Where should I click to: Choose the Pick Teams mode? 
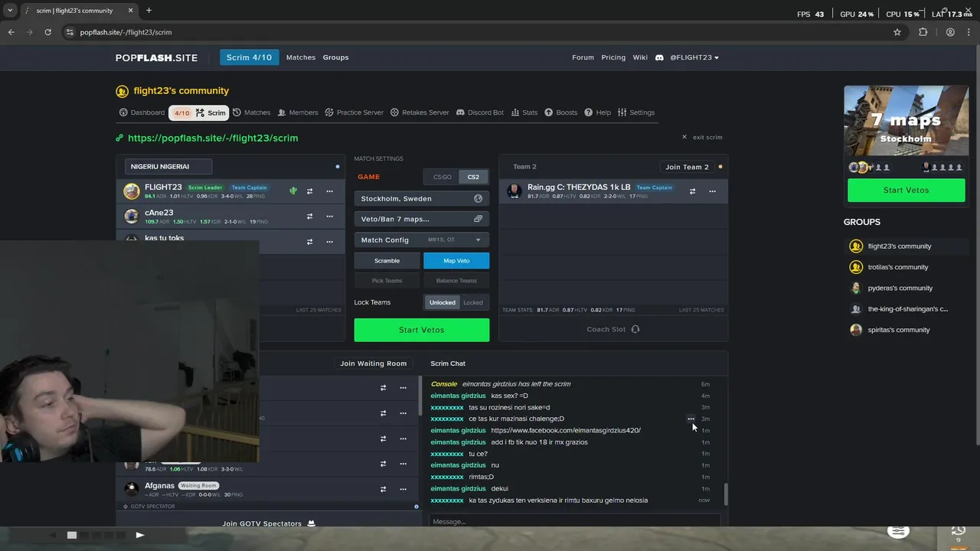click(387, 281)
